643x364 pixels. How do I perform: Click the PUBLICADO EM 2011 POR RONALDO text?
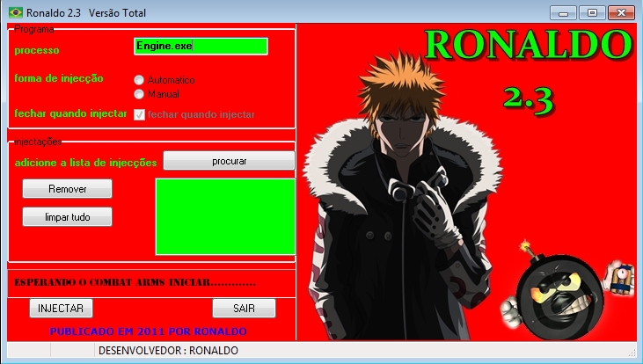(x=148, y=331)
